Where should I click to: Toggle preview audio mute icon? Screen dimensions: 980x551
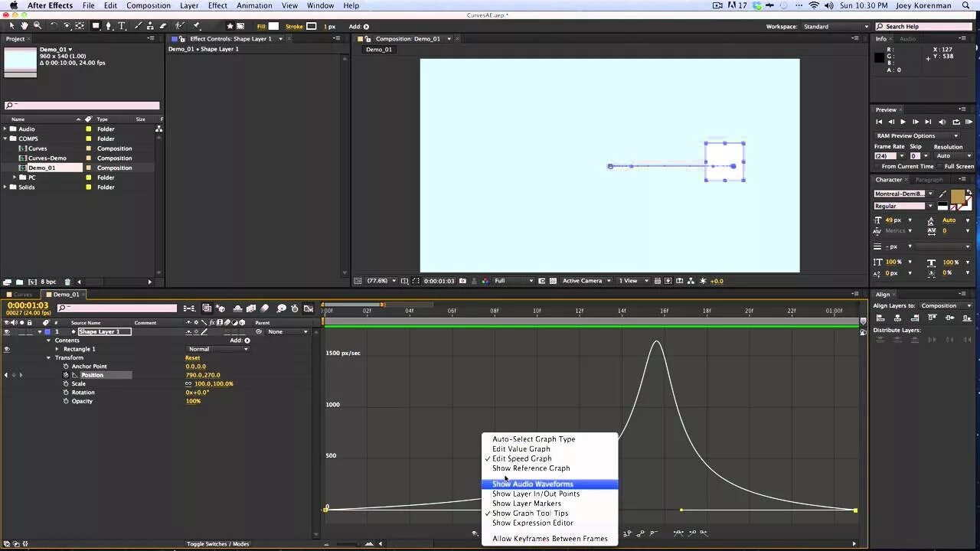tap(942, 122)
